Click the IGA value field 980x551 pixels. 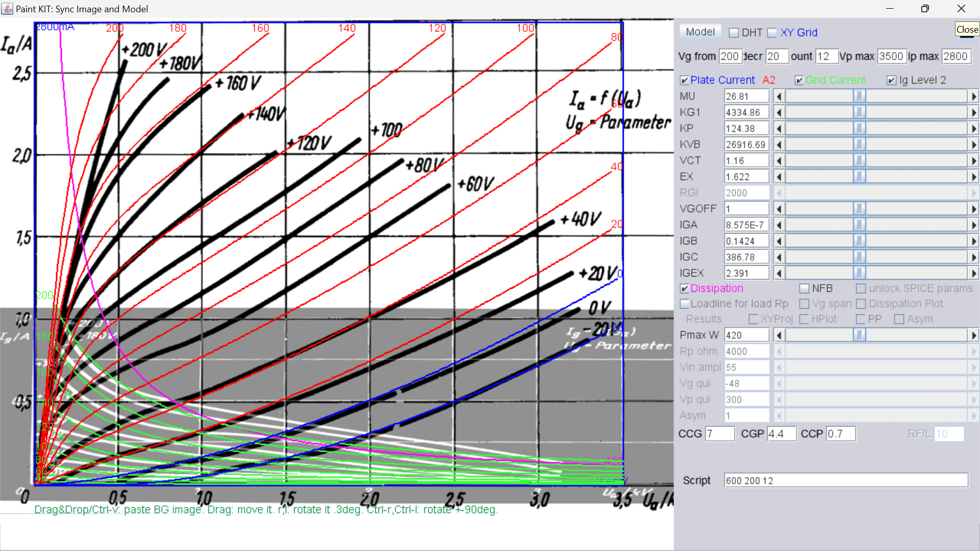[747, 225]
